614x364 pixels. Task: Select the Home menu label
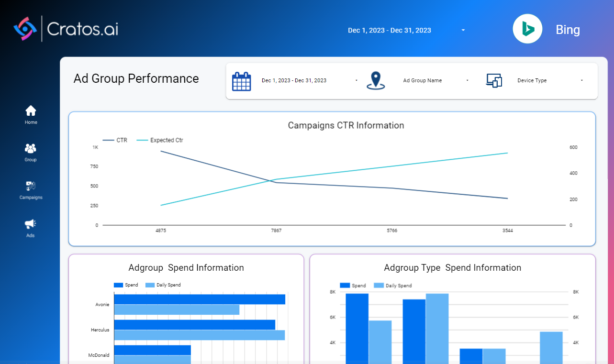(31, 122)
